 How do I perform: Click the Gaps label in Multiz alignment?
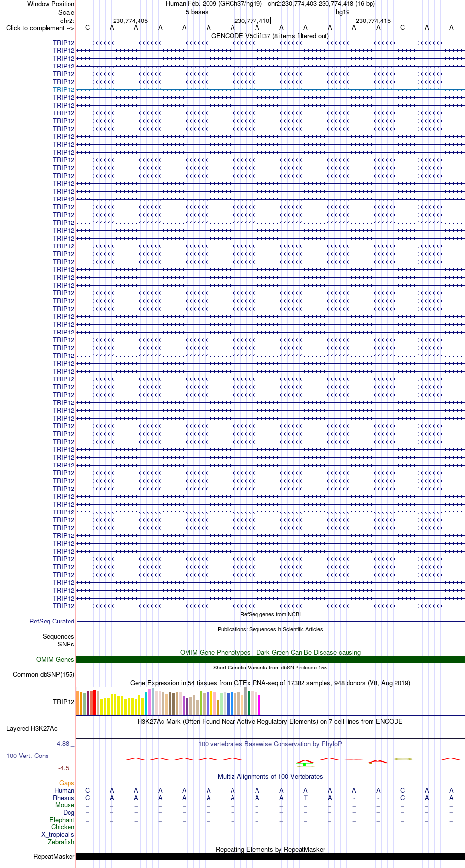67,783
